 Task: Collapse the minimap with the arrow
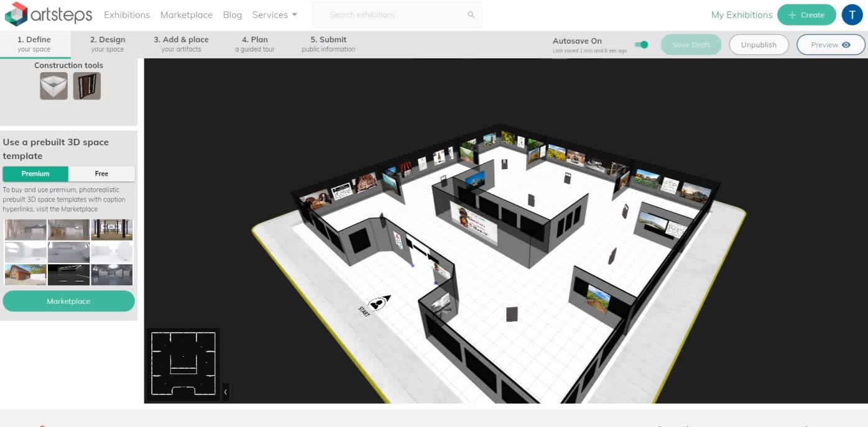click(x=225, y=392)
